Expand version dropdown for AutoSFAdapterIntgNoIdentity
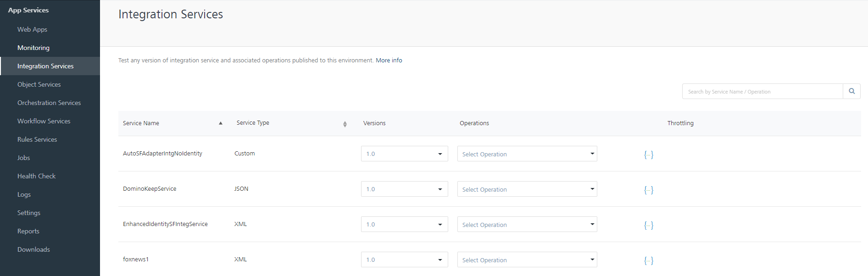The width and height of the screenshot is (868, 276). 404,154
